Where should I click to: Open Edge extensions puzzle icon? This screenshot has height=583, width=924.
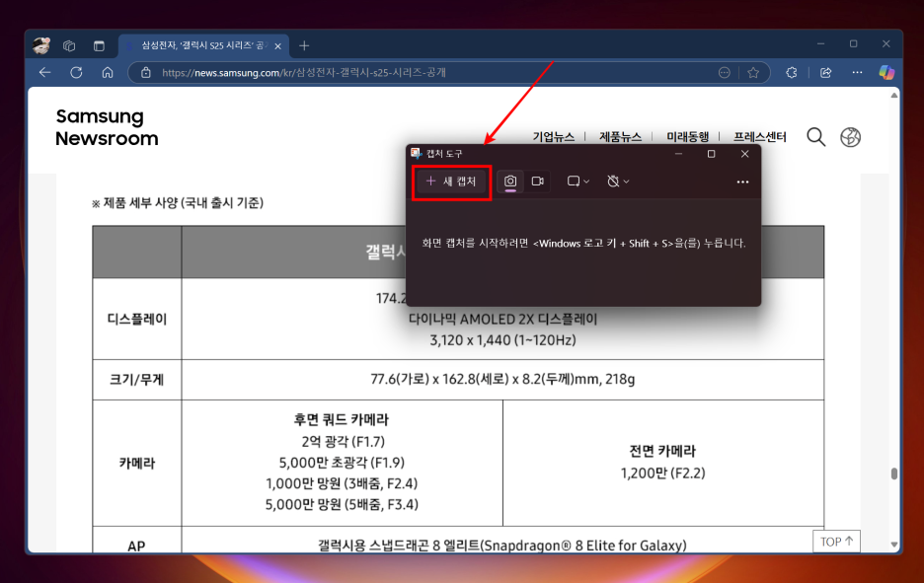pos(792,72)
